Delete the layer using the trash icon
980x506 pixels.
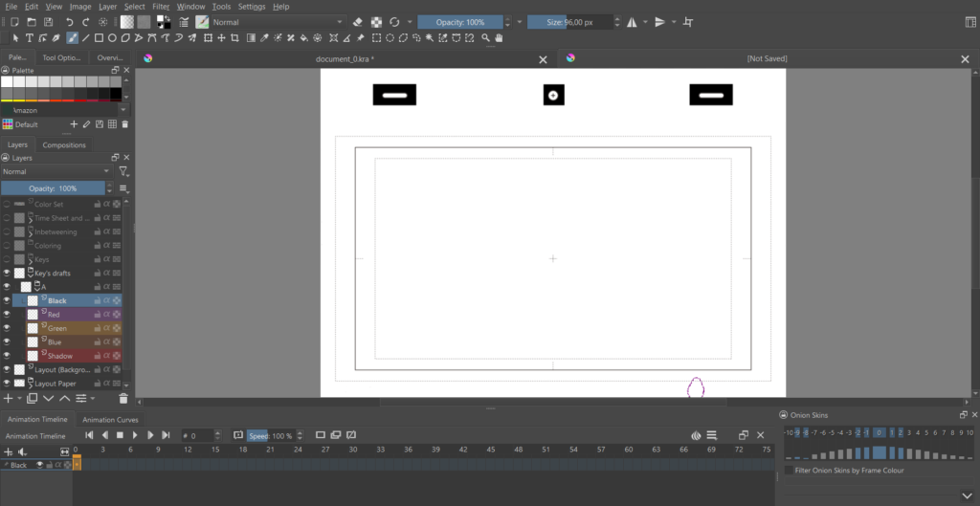pos(122,398)
